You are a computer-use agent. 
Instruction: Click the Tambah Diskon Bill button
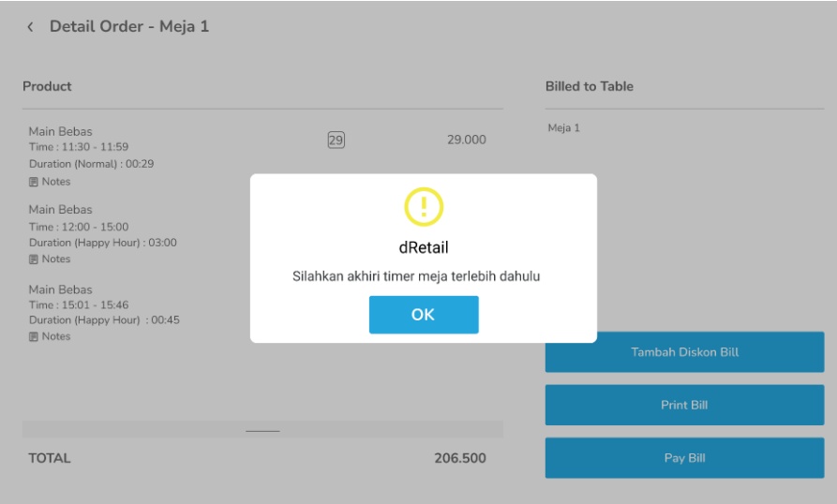684,352
